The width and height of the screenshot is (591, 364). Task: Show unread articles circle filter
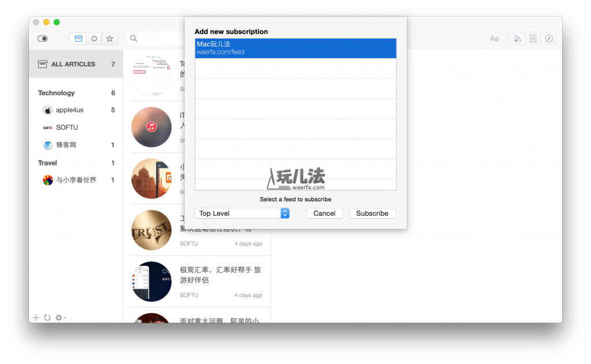pyautogui.click(x=94, y=39)
